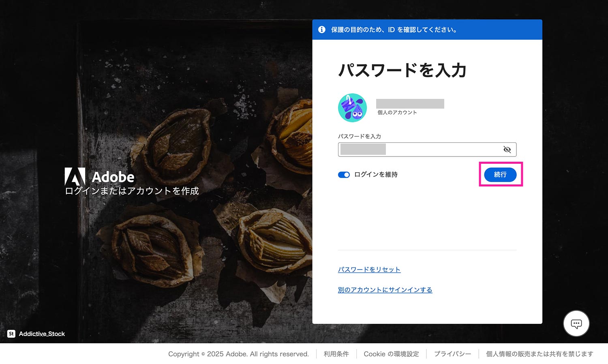Select 別のアカウントにサインインする
608x364 pixels.
[x=385, y=289]
